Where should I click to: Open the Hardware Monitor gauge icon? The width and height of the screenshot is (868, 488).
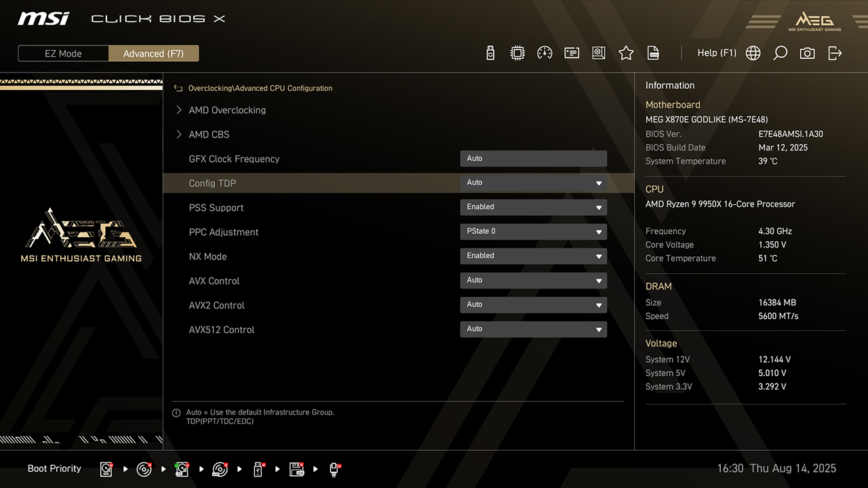(x=545, y=53)
